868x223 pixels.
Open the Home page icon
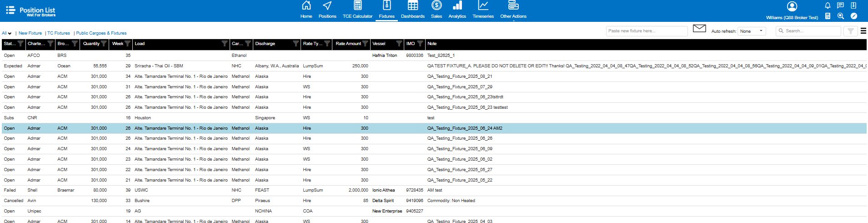[306, 6]
